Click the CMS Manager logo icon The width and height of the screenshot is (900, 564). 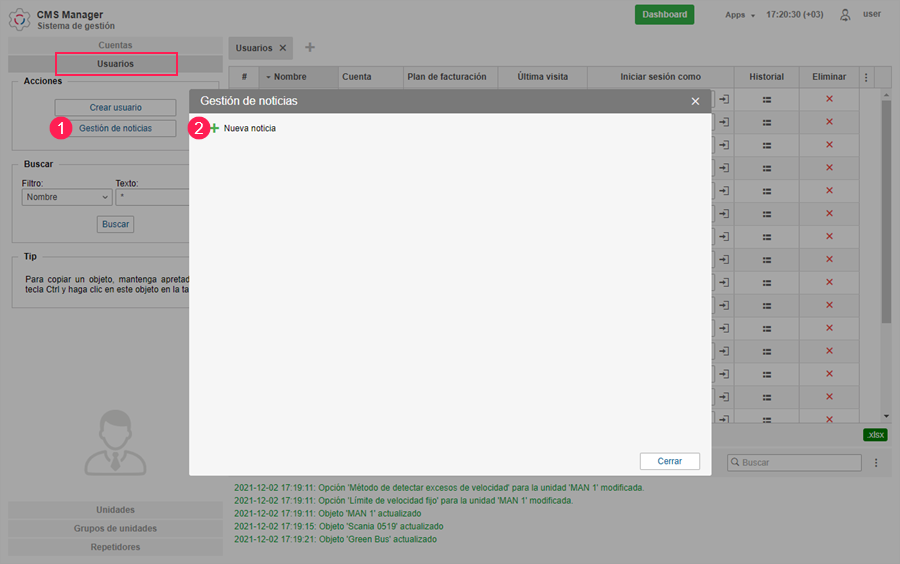click(20, 19)
